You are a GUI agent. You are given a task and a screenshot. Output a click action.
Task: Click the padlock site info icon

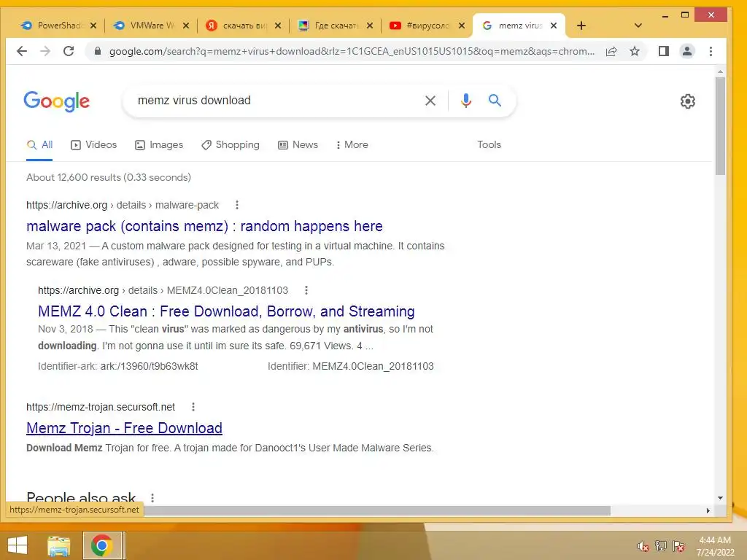[97, 51]
